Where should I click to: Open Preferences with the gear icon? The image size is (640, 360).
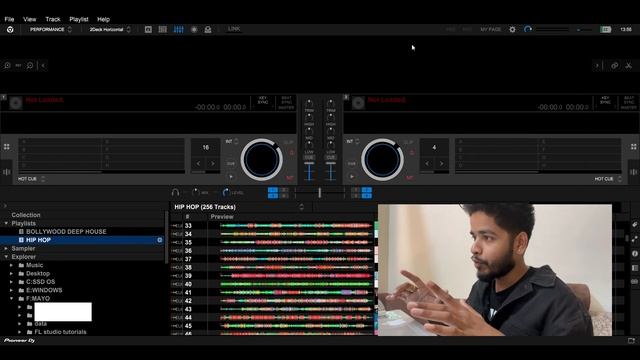pos(512,29)
